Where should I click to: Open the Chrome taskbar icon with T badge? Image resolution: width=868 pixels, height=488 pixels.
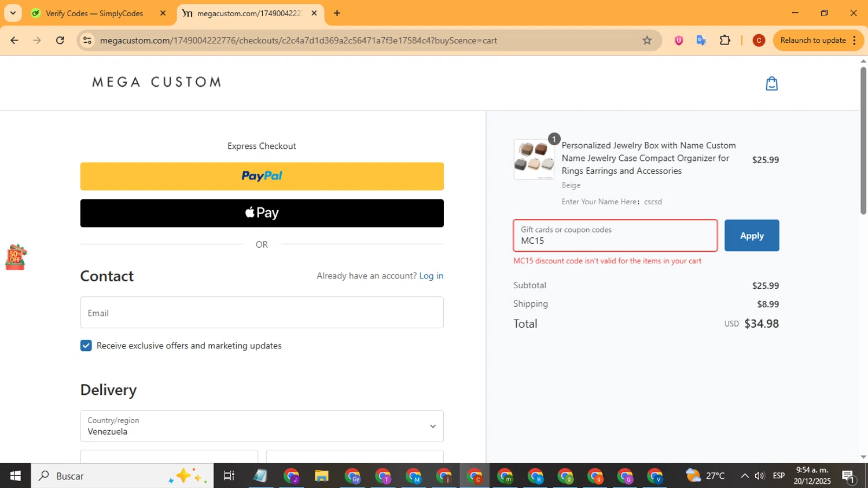click(383, 476)
